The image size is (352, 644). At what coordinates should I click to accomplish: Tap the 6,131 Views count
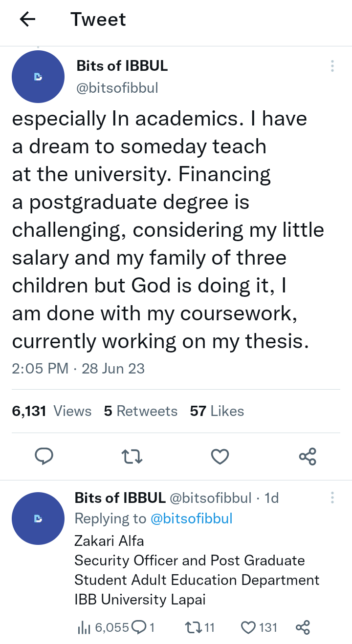click(51, 411)
